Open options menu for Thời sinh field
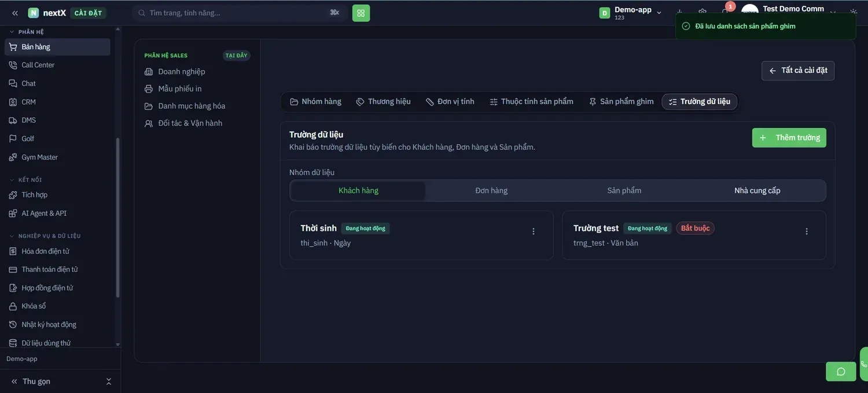The width and height of the screenshot is (868, 393). click(534, 232)
